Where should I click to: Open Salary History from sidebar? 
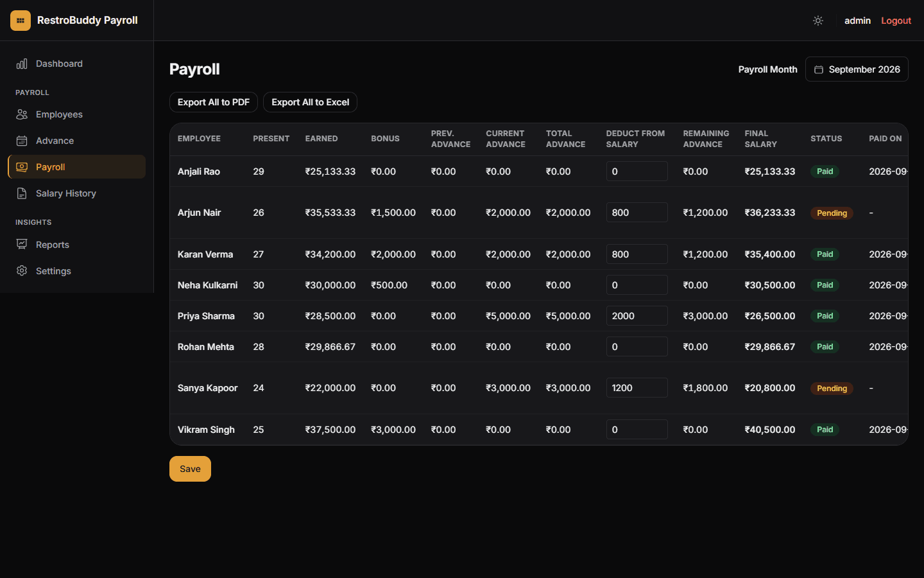[76, 193]
